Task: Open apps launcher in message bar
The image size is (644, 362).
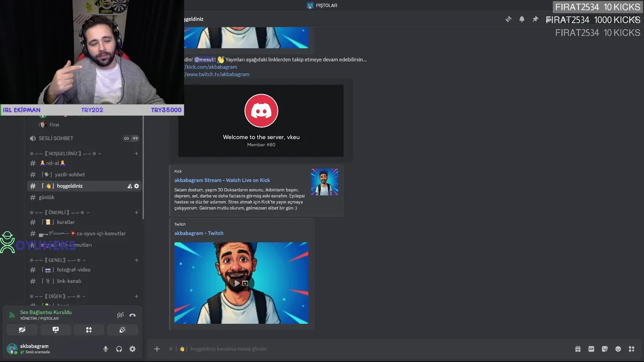Action: click(x=631, y=349)
